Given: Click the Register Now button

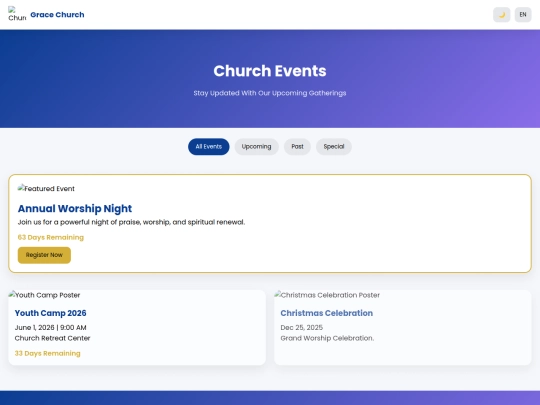Looking at the screenshot, I should [44, 255].
